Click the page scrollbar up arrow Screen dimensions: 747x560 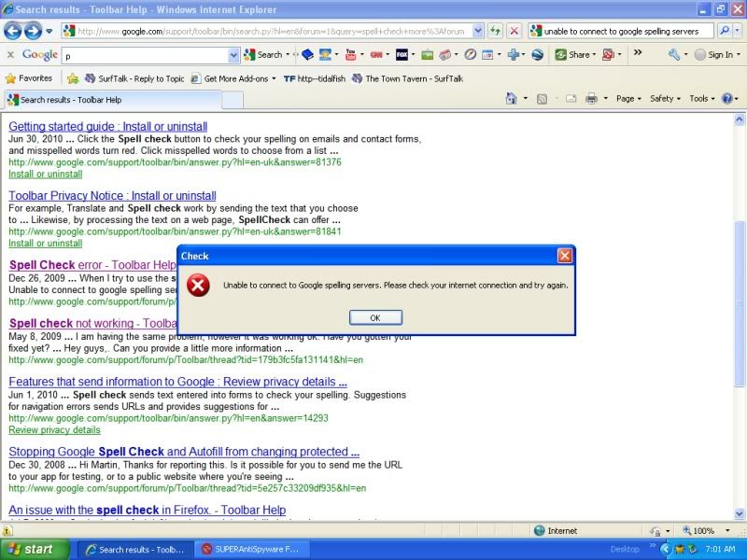740,119
